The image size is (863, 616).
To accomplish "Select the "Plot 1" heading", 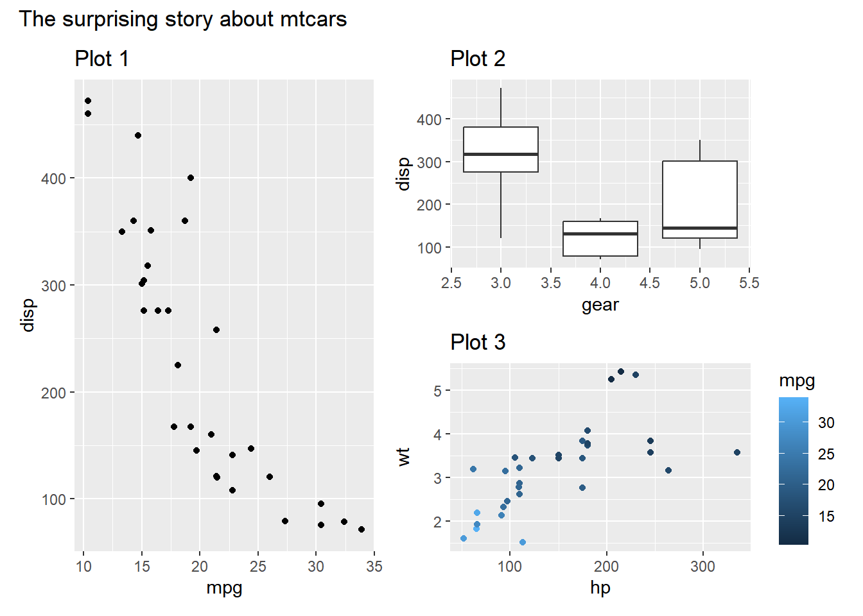I will tap(101, 59).
